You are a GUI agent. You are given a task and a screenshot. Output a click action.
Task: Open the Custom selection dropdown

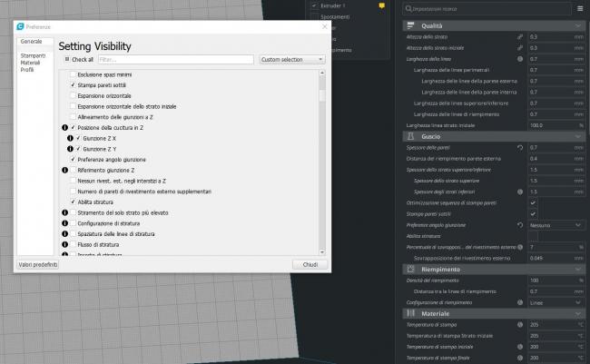point(291,59)
